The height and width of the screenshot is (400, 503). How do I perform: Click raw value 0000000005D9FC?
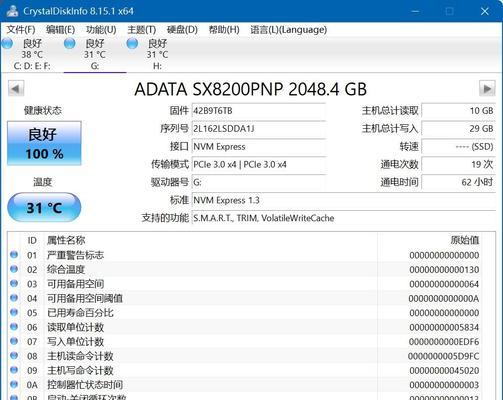pyautogui.click(x=443, y=356)
